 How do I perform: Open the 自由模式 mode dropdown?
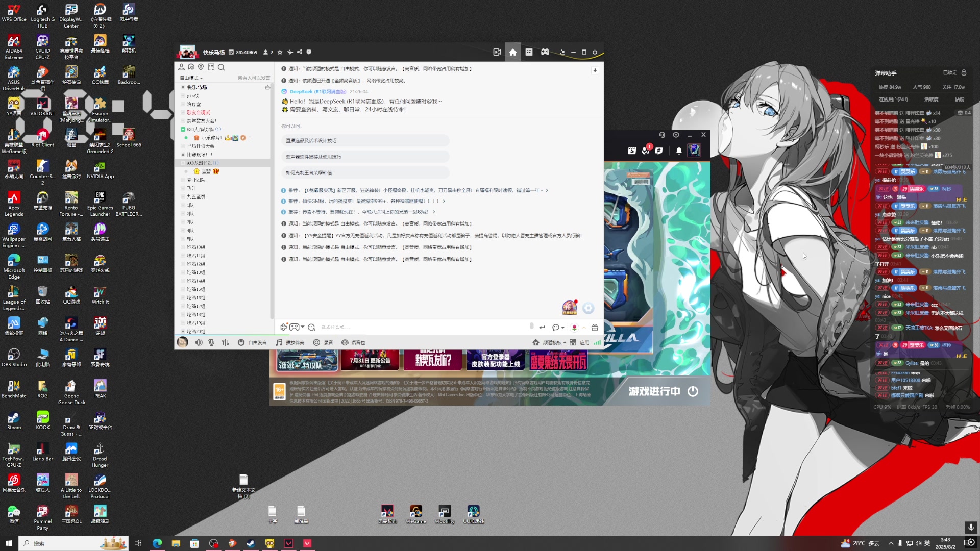point(191,78)
